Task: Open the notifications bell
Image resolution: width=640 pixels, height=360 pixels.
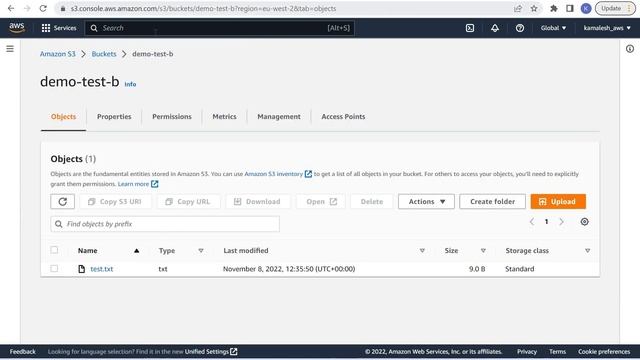Action: pos(495,28)
